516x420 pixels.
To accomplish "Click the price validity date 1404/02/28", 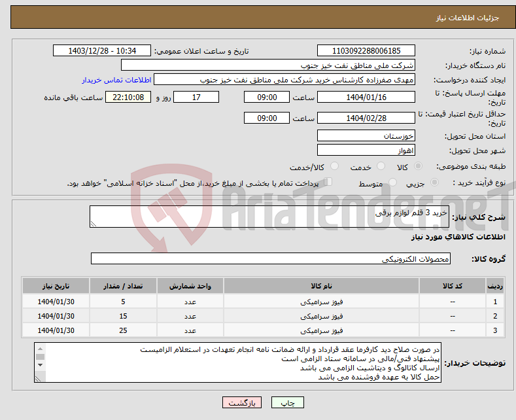I will [366, 118].
